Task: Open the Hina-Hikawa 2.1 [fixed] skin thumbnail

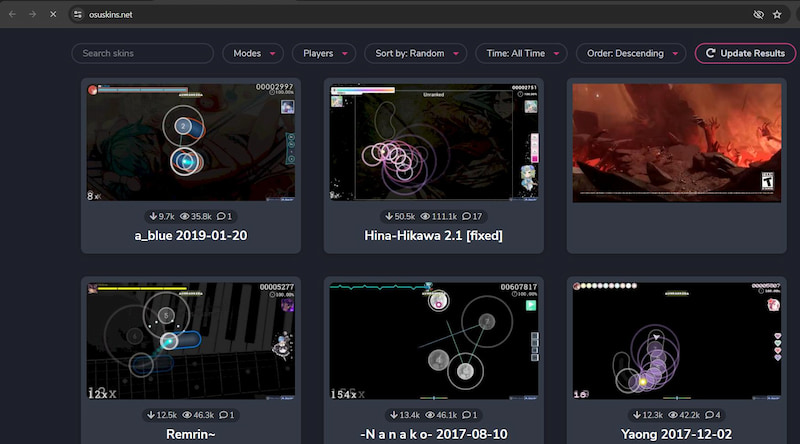Action: point(434,142)
